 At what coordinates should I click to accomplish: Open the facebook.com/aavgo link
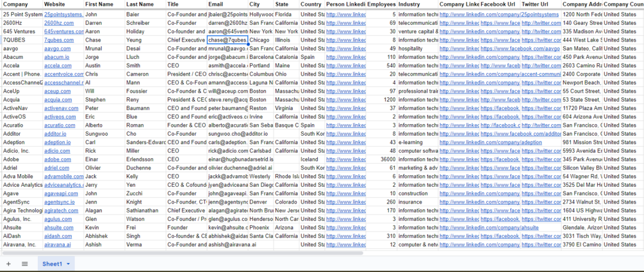coord(520,49)
